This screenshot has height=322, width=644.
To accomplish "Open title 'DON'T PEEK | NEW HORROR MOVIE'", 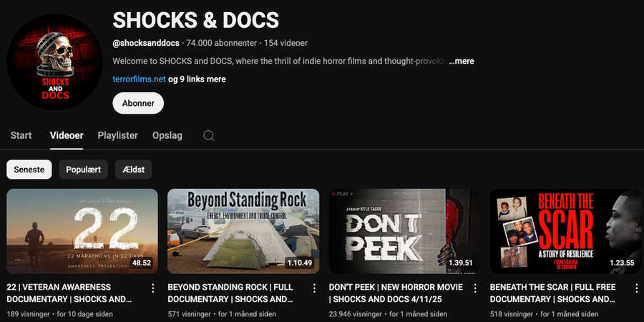I will coord(396,293).
